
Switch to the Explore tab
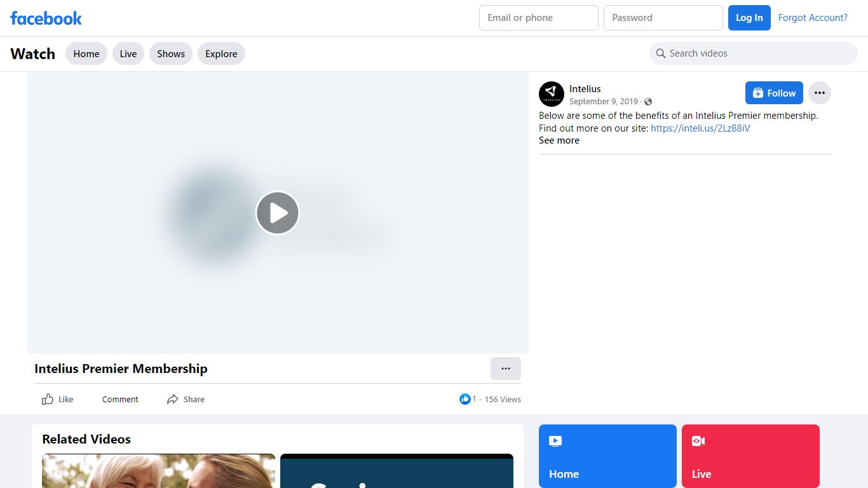click(x=221, y=54)
